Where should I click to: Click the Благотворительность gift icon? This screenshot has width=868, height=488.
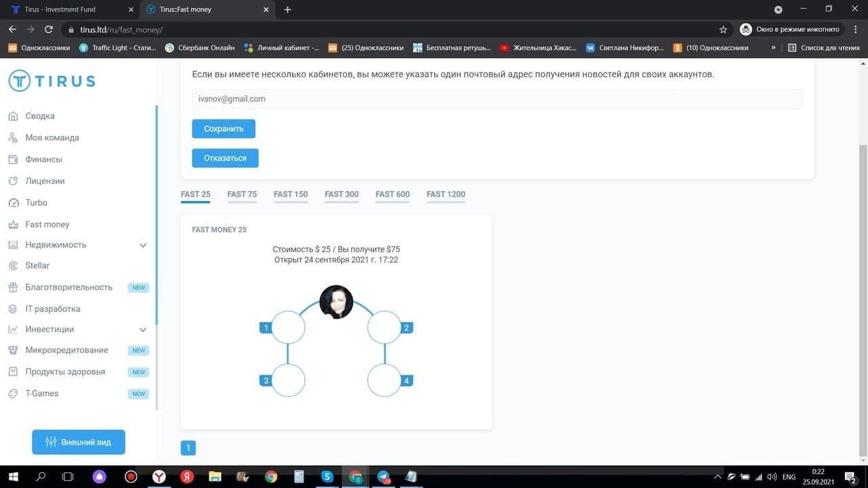13,287
